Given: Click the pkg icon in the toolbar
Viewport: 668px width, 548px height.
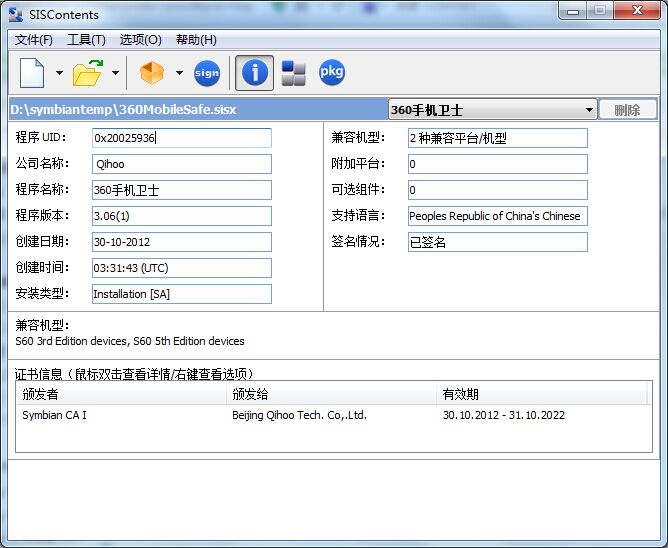Looking at the screenshot, I should tap(332, 72).
